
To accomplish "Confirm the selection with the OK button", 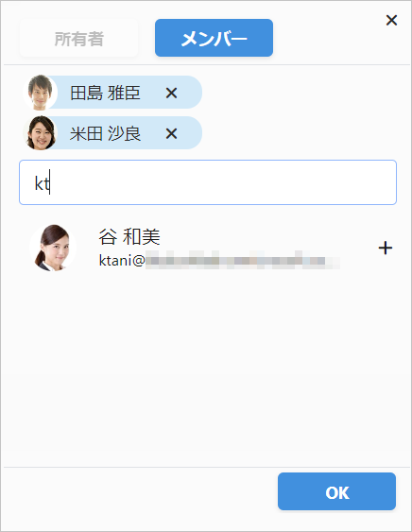I will [336, 491].
